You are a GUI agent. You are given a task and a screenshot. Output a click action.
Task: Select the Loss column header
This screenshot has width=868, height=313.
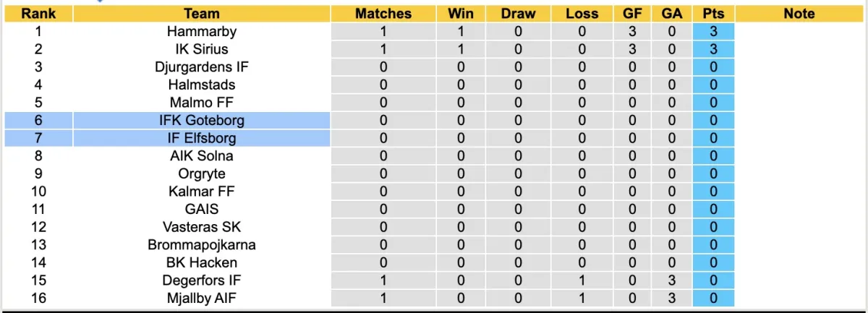pos(582,14)
